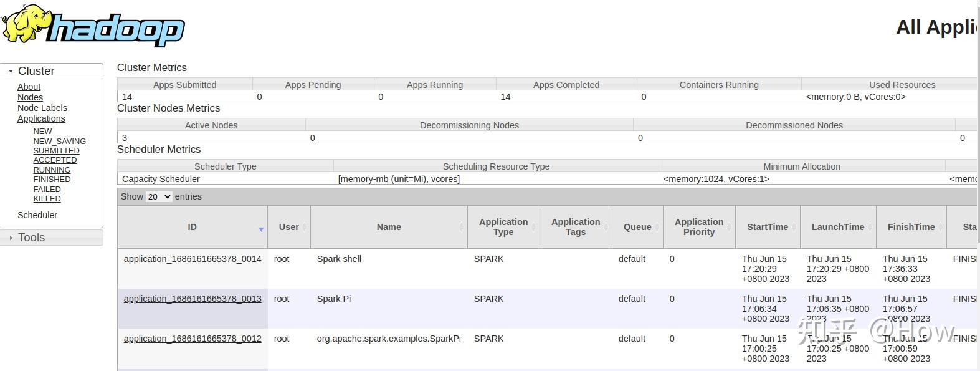The image size is (980, 371).
Task: Sort table by Name column
Action: tap(389, 227)
